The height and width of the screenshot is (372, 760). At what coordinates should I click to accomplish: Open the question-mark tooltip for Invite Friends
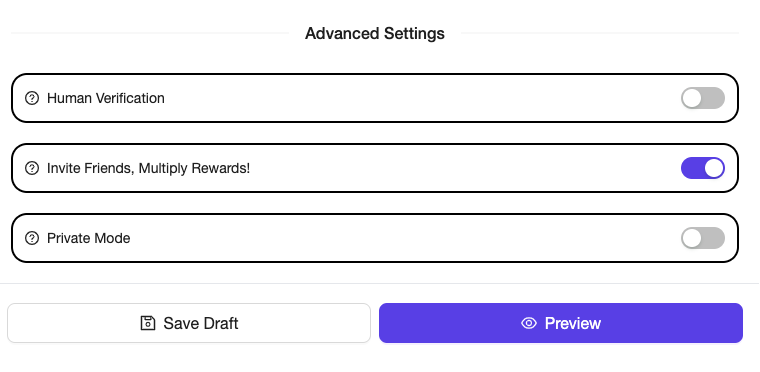click(32, 168)
